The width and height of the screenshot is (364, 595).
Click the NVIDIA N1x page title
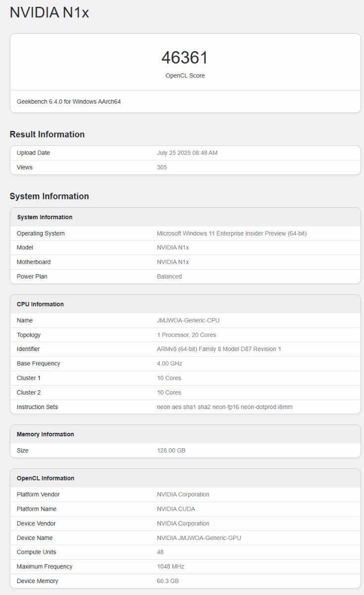(50, 12)
